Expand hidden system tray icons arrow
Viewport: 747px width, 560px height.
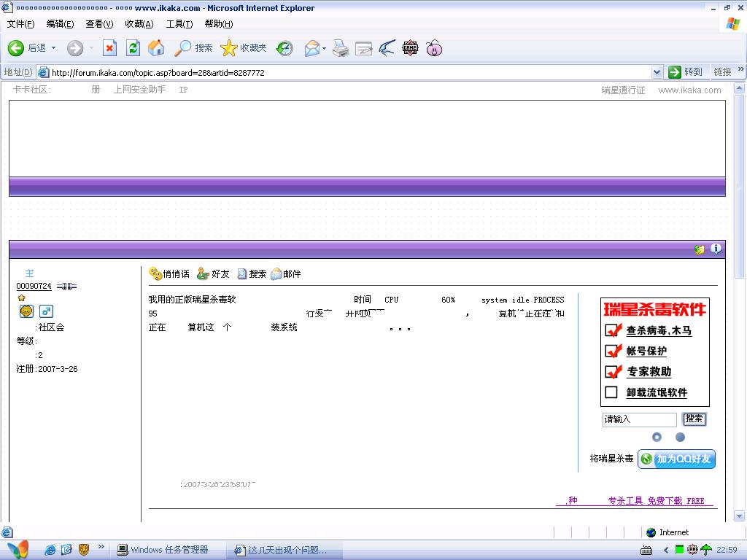pyautogui.click(x=666, y=550)
